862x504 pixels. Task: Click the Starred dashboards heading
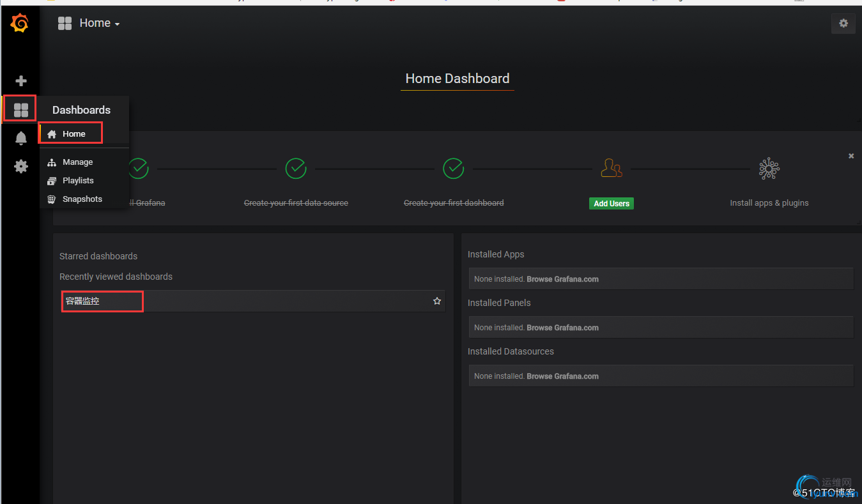point(98,256)
